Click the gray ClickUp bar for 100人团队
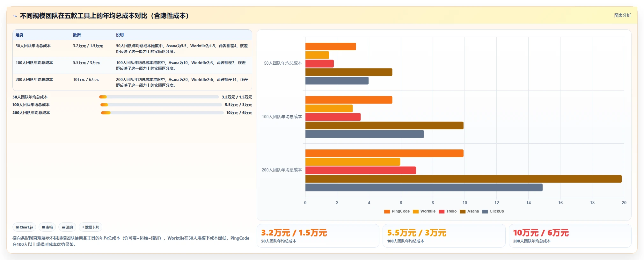The height and width of the screenshot is (260, 644). click(365, 134)
